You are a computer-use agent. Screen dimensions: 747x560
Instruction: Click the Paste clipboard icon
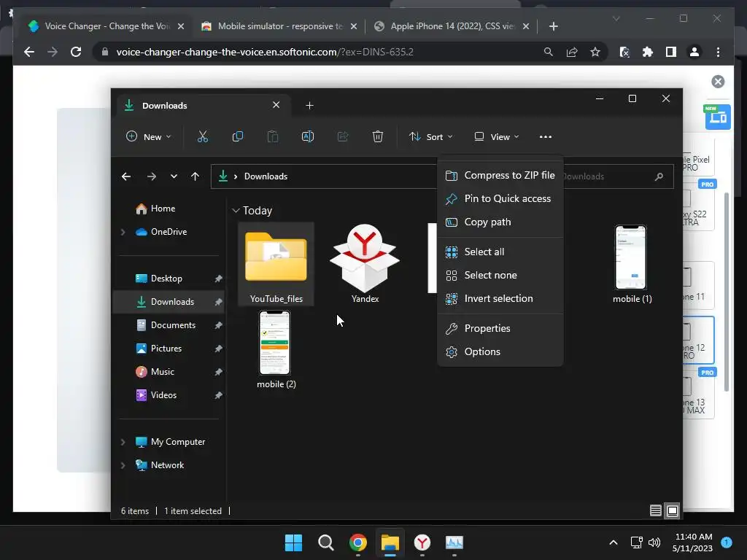[273, 136]
